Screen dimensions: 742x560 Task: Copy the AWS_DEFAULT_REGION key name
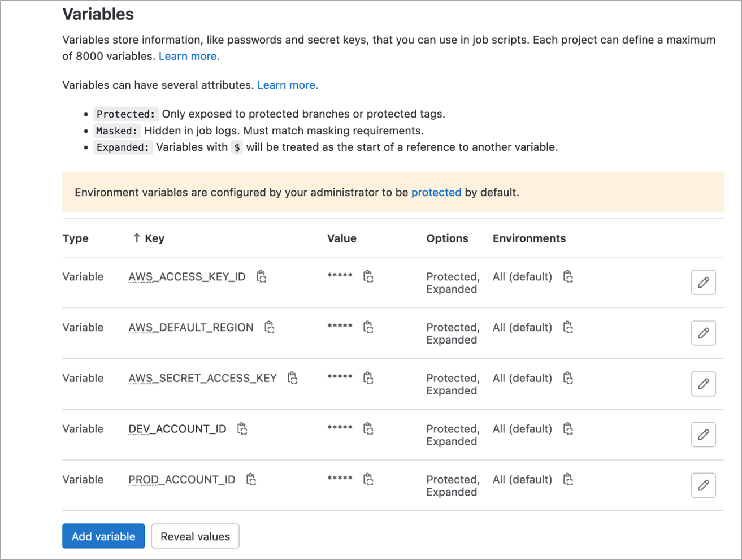point(270,327)
